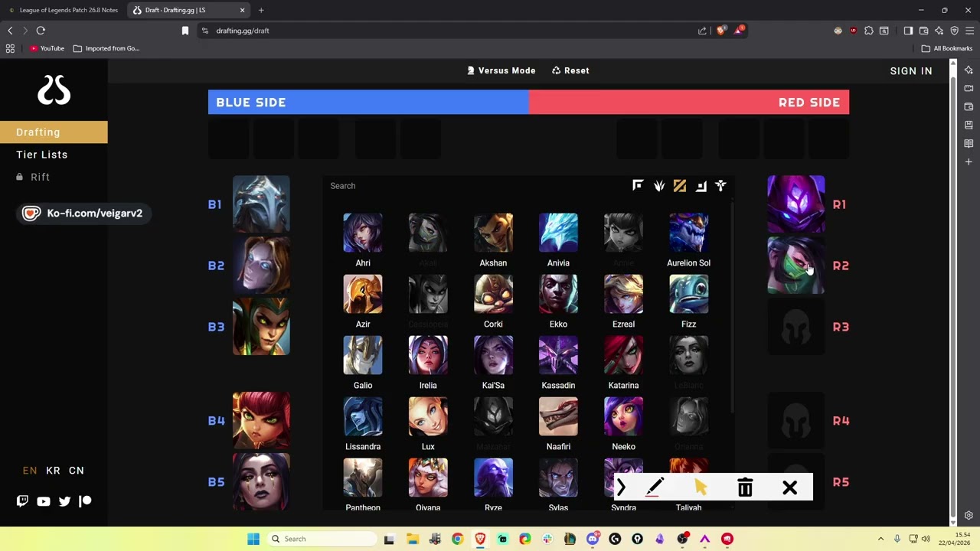The width and height of the screenshot is (980, 551).
Task: Open the Twitch social link
Action: point(22,501)
